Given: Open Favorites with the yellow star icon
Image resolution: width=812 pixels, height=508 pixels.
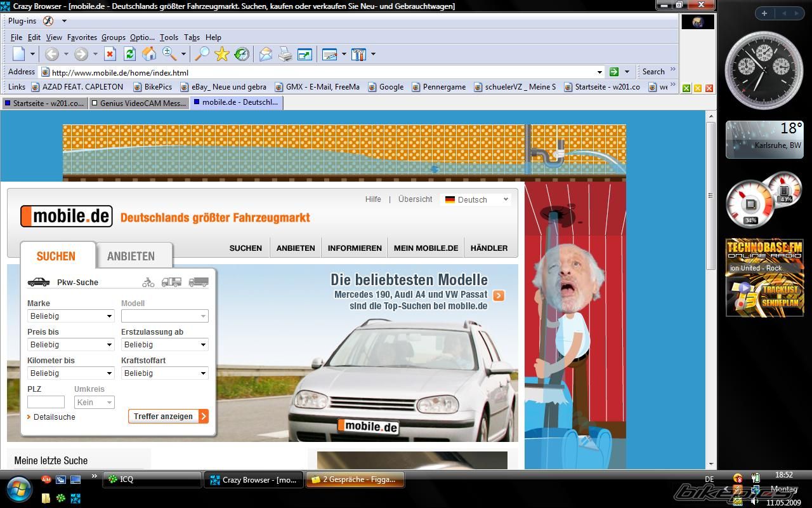Looking at the screenshot, I should 221,54.
